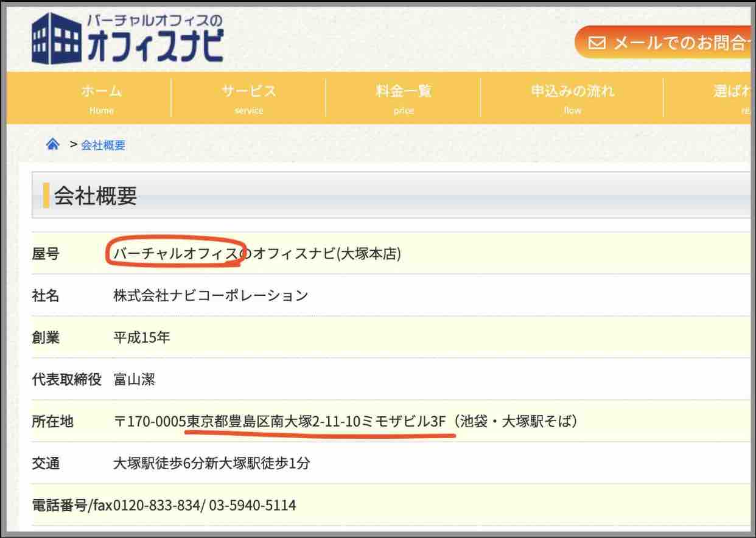
Task: Click the breadcrumb home icon
Action: point(53,145)
